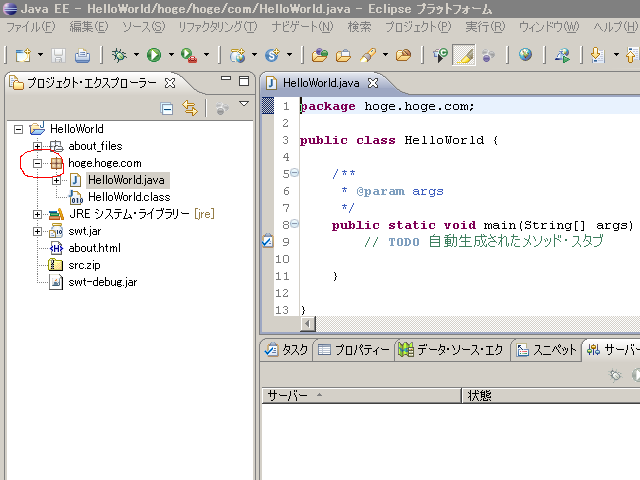Screen dimensions: 640x480
Task: Collapse the hoge.hoge.com package
Action: pyautogui.click(x=37, y=163)
